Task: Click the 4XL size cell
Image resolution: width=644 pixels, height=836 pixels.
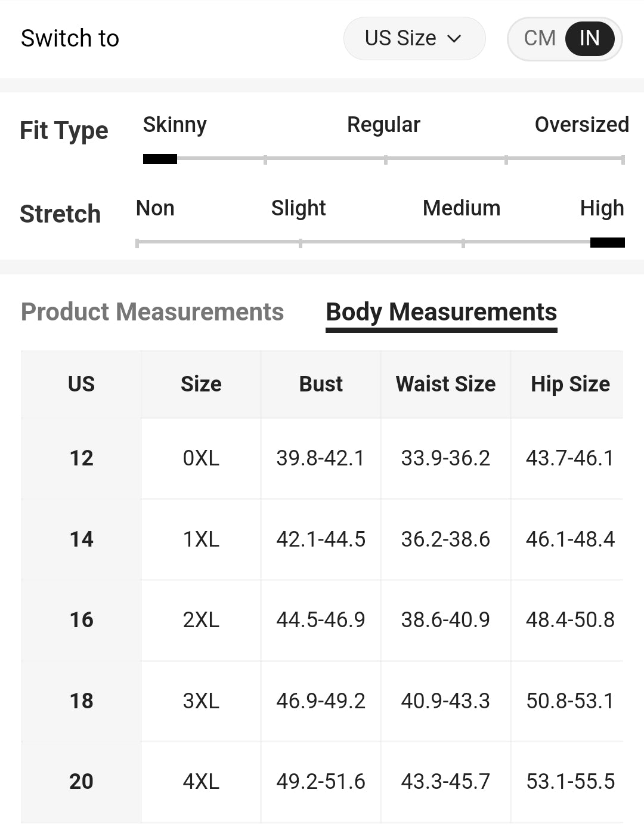Action: coord(201,781)
